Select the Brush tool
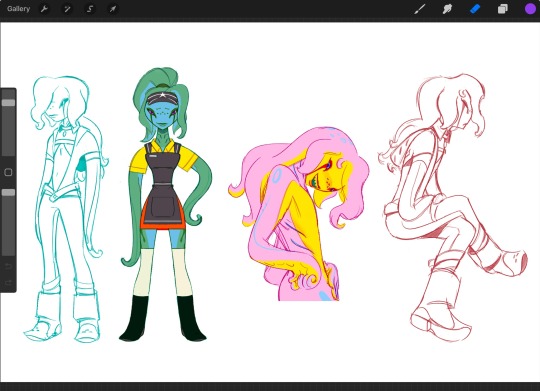The image size is (540, 391). (x=419, y=9)
